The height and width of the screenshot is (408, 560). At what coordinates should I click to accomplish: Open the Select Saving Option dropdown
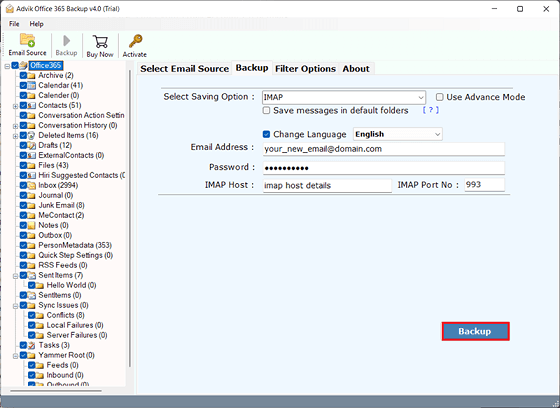coord(344,97)
